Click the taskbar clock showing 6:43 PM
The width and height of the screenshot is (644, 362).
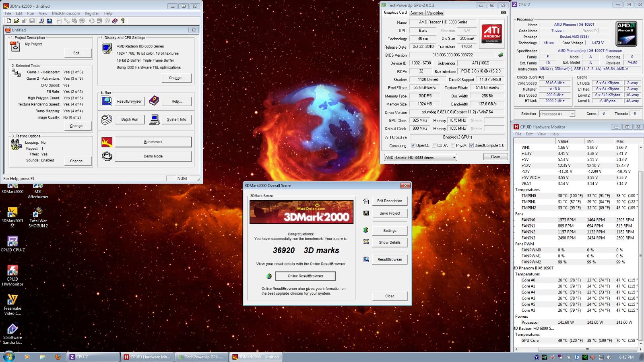coord(626,357)
